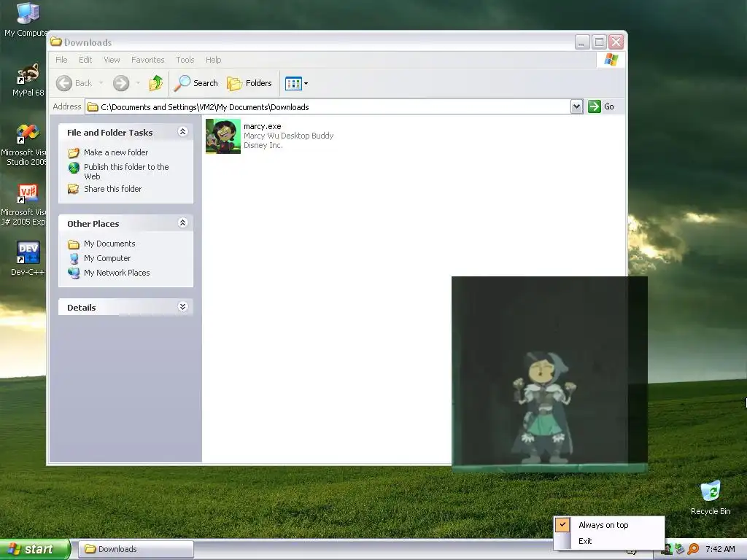The height and width of the screenshot is (560, 747).
Task: Go to My Network Places link
Action: pyautogui.click(x=117, y=273)
